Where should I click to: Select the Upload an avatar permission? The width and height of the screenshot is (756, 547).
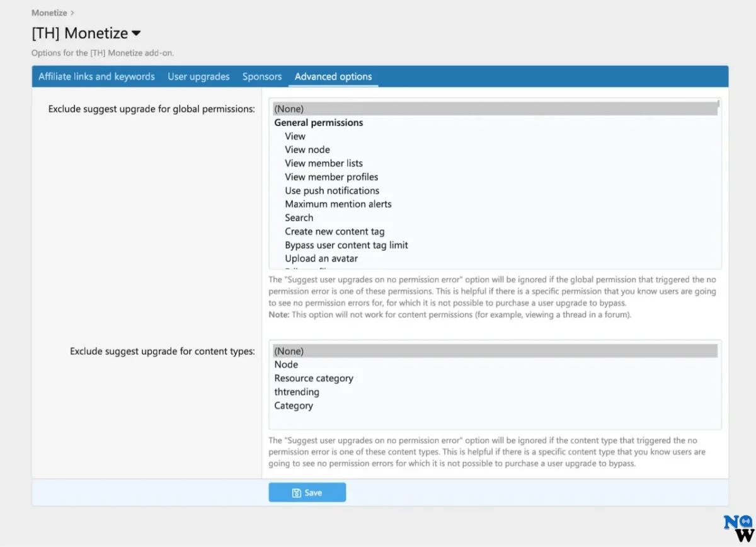tap(321, 258)
